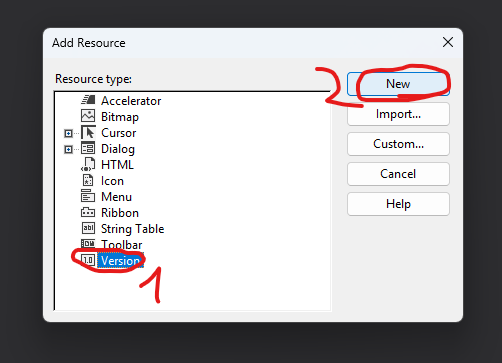This screenshot has height=363, width=502.
Task: Choose Cursor resource type label
Action: [118, 133]
